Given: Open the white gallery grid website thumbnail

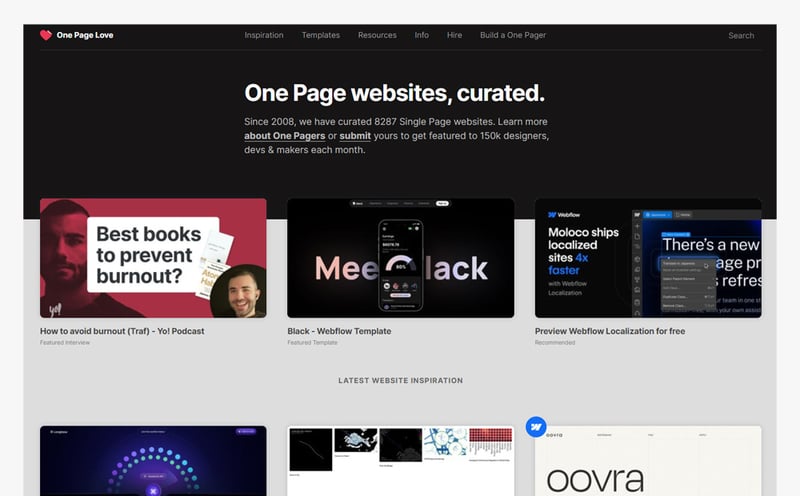Looking at the screenshot, I should pos(401,461).
